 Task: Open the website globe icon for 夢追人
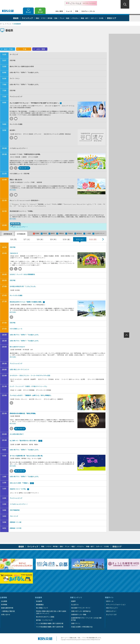tap(11, 195)
